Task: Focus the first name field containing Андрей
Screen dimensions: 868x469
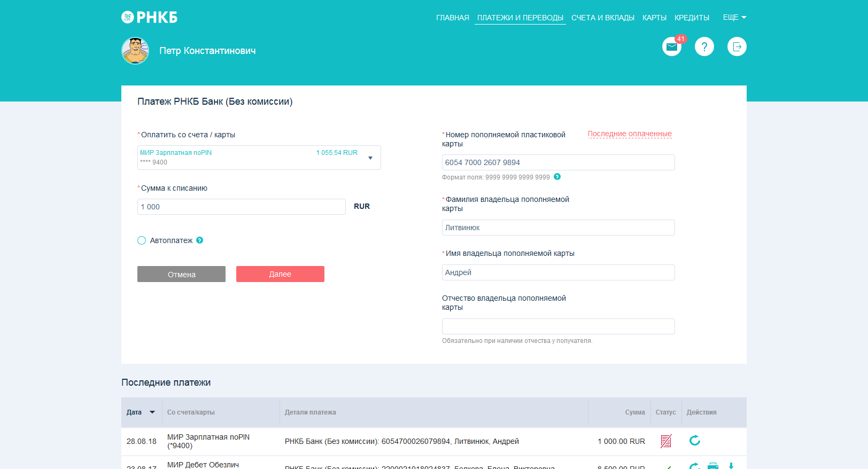Action: click(x=559, y=272)
